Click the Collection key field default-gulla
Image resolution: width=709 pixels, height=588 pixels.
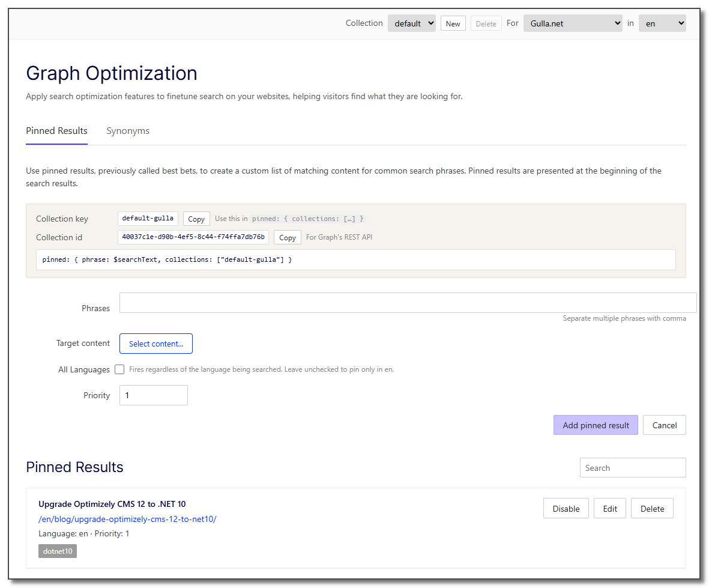(x=148, y=219)
